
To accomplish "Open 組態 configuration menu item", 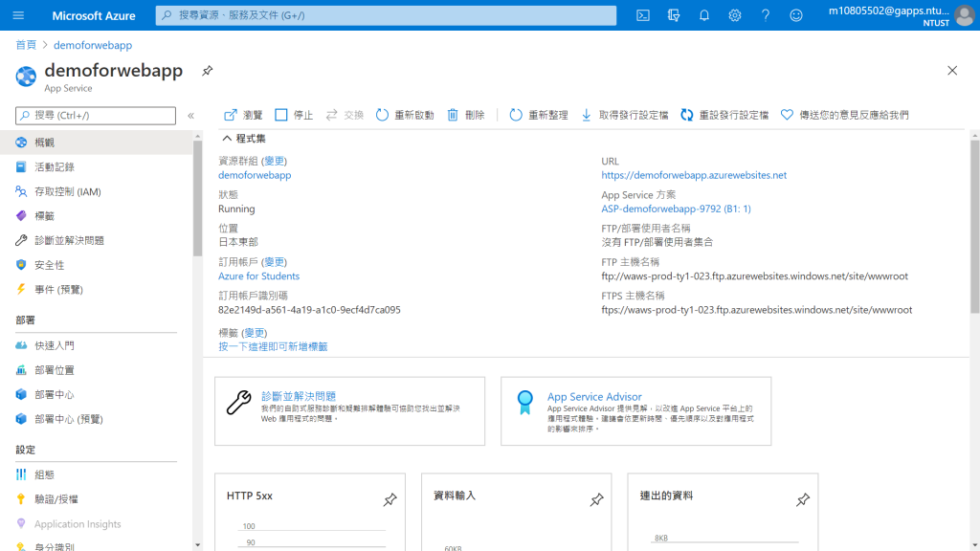I will [x=97, y=474].
